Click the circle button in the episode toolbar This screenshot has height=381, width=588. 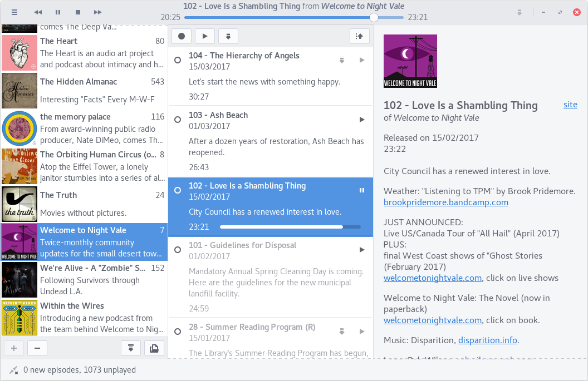point(182,36)
